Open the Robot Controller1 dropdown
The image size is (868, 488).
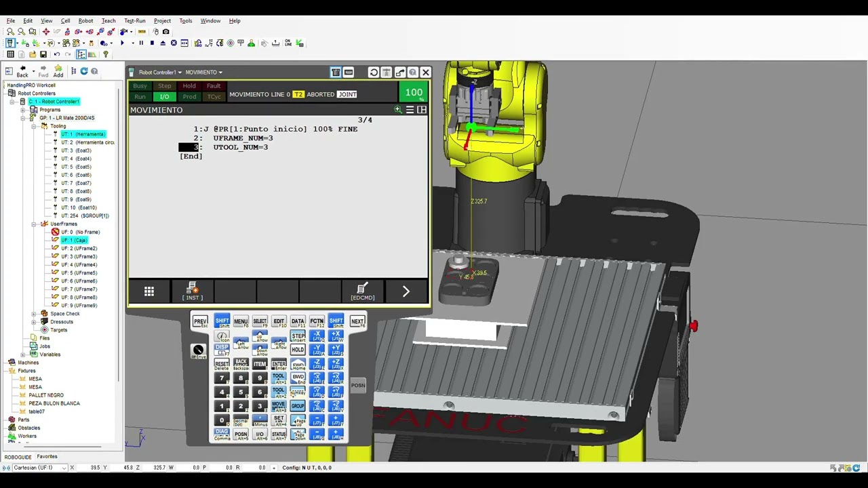point(160,73)
